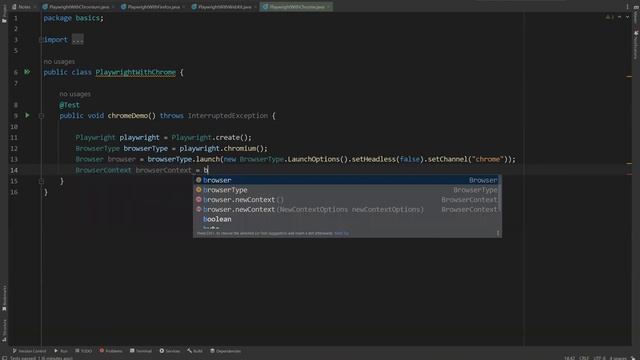Viewport: 640px width, 360px height.
Task: Choose the 'boolean' completion suggestion
Action: [347, 219]
